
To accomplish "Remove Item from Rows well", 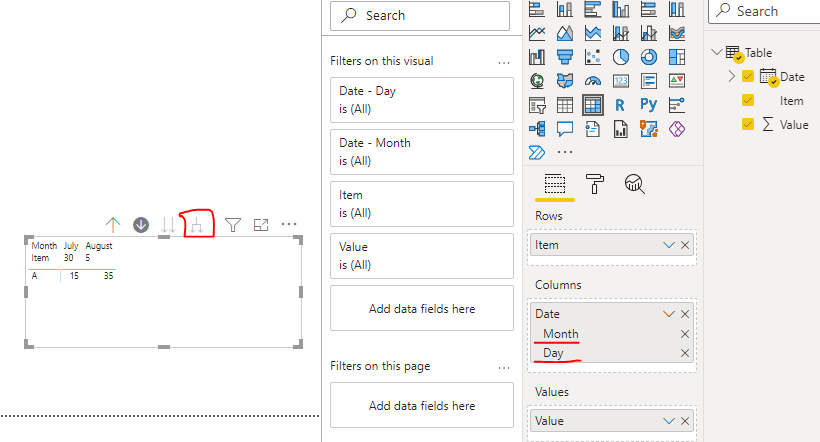I will click(685, 245).
